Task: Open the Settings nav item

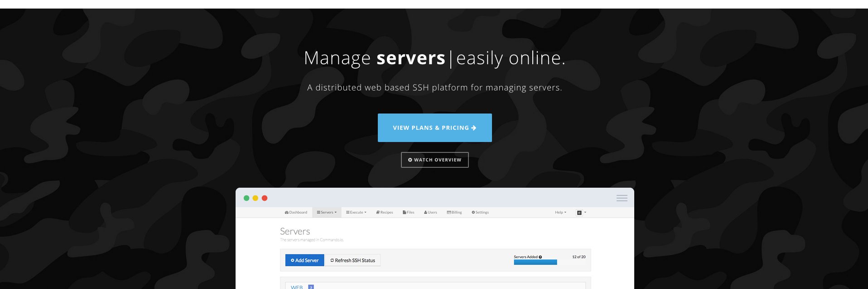Action: click(x=480, y=212)
